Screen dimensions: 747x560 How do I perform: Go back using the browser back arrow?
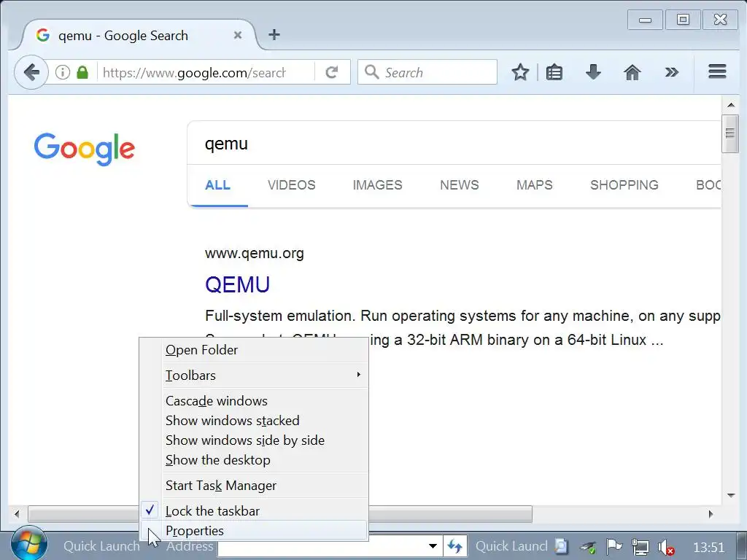pos(31,72)
